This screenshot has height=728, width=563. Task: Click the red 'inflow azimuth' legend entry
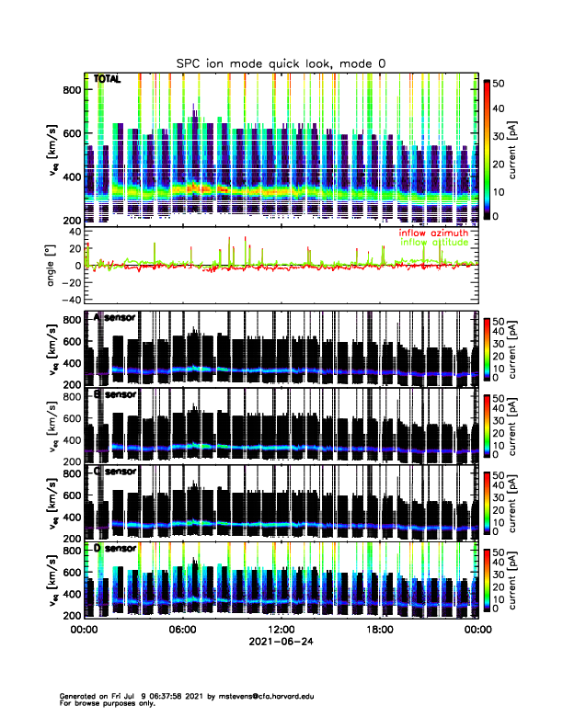click(x=432, y=233)
